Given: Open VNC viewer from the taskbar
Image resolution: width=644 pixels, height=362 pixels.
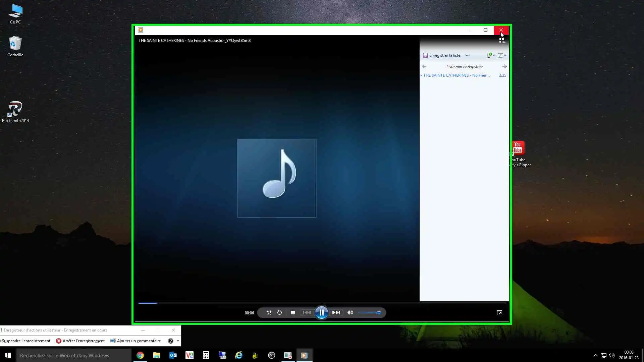Looking at the screenshot, I should [x=189, y=355].
